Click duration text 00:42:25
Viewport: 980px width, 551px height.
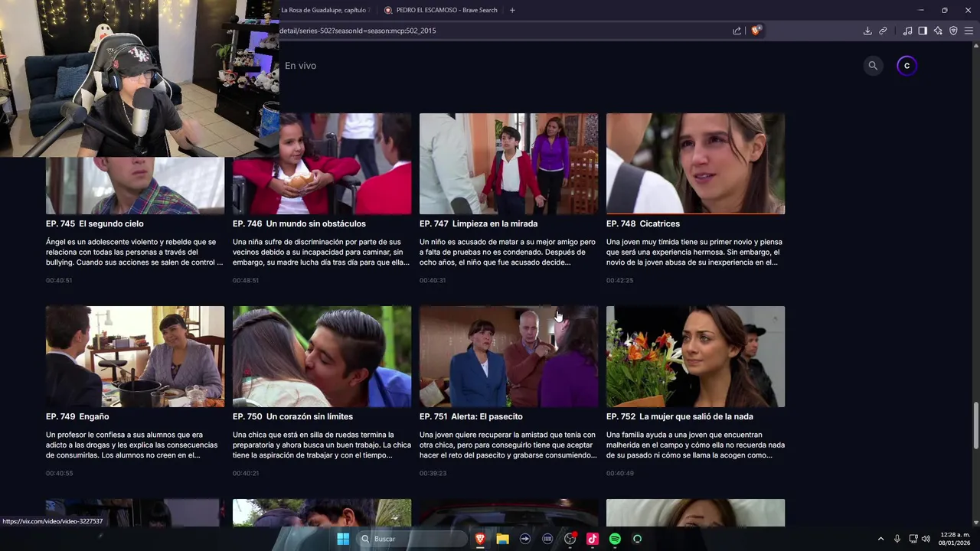pos(619,280)
